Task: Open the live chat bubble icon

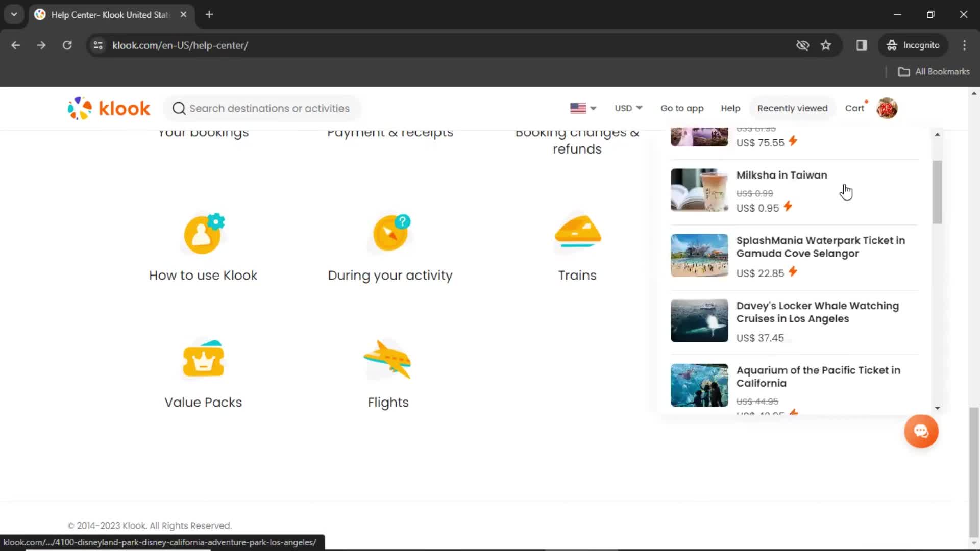Action: click(921, 431)
